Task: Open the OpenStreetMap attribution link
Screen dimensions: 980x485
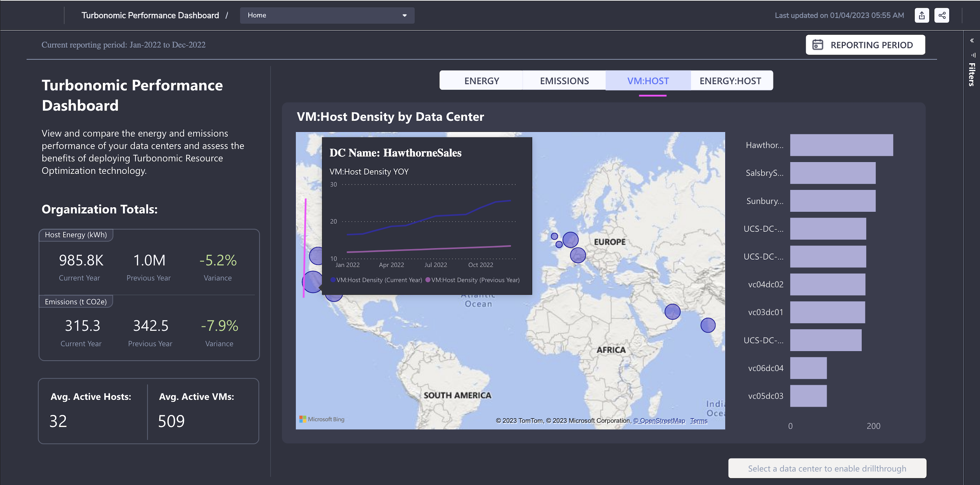Action: (659, 420)
